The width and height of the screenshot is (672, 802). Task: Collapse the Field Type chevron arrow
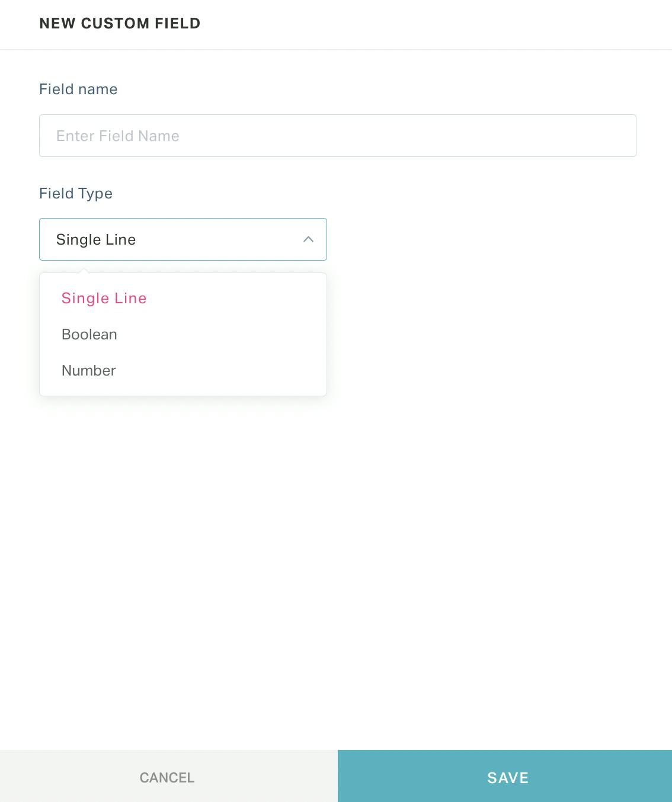tap(308, 239)
